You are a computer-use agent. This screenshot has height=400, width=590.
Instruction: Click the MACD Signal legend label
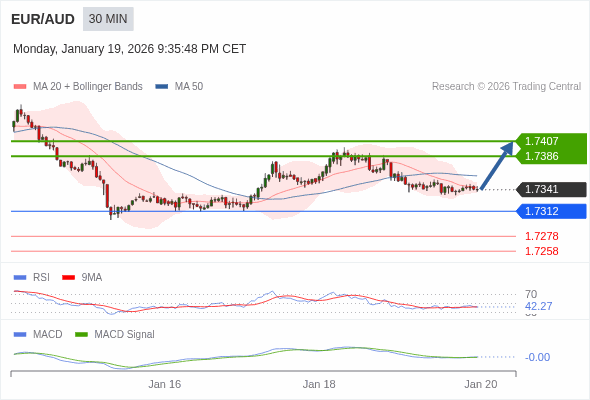tap(125, 335)
